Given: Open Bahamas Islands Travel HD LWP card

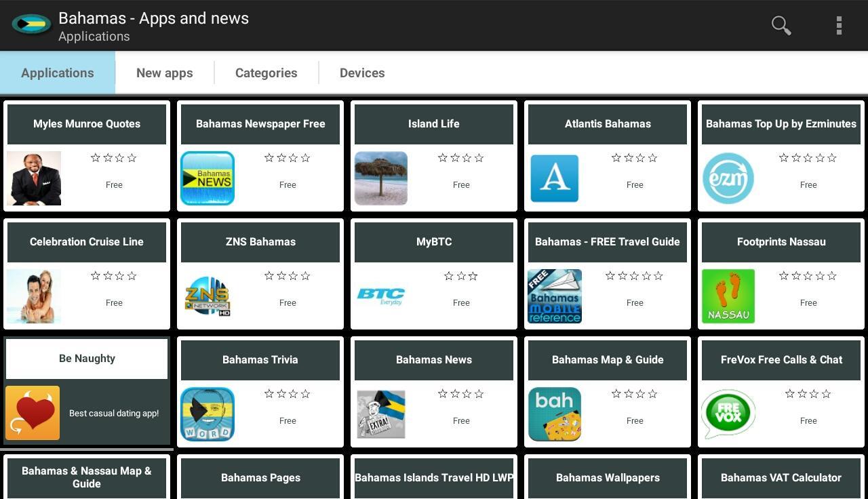Looking at the screenshot, I should click(x=434, y=477).
